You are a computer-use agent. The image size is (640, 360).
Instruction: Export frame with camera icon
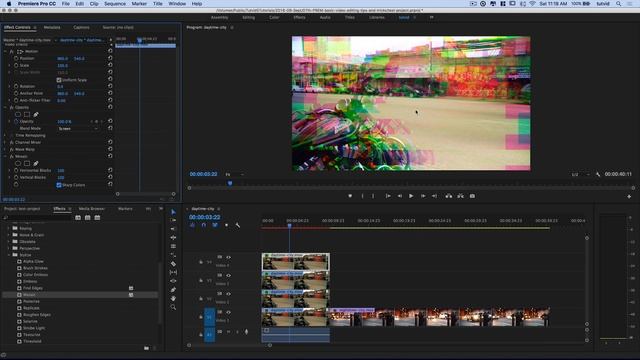click(472, 196)
